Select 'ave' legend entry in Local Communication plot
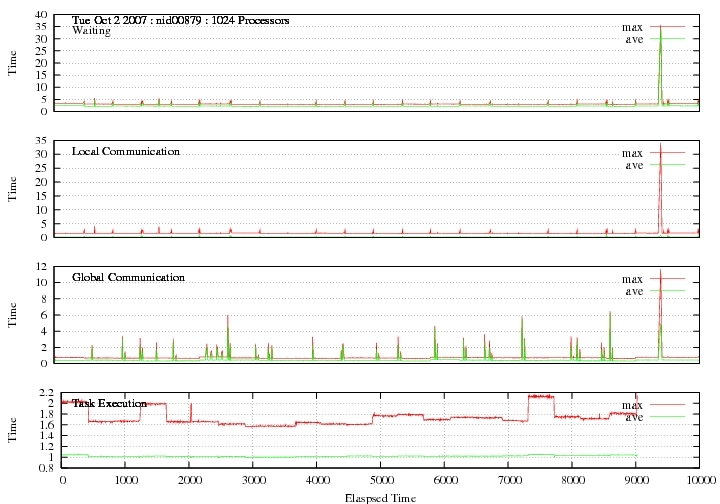Screen dimensions: 720x504 coord(634,165)
